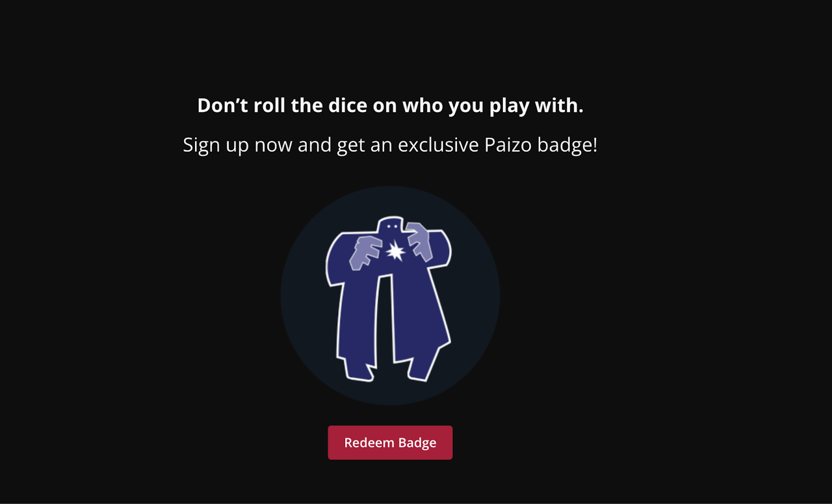Click the golem's right foot
Image resolution: width=832 pixels, height=504 pixels.
(x=420, y=370)
